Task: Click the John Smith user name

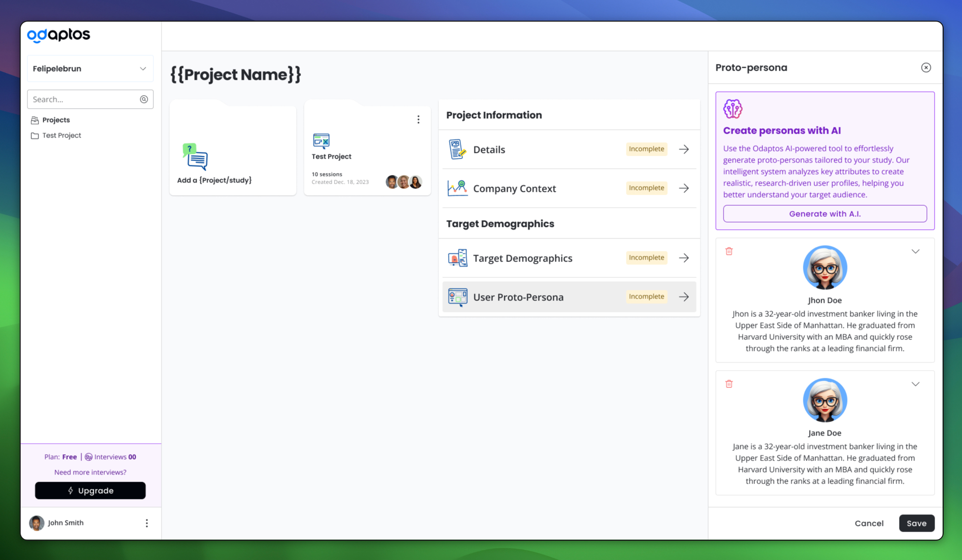Action: click(x=66, y=523)
